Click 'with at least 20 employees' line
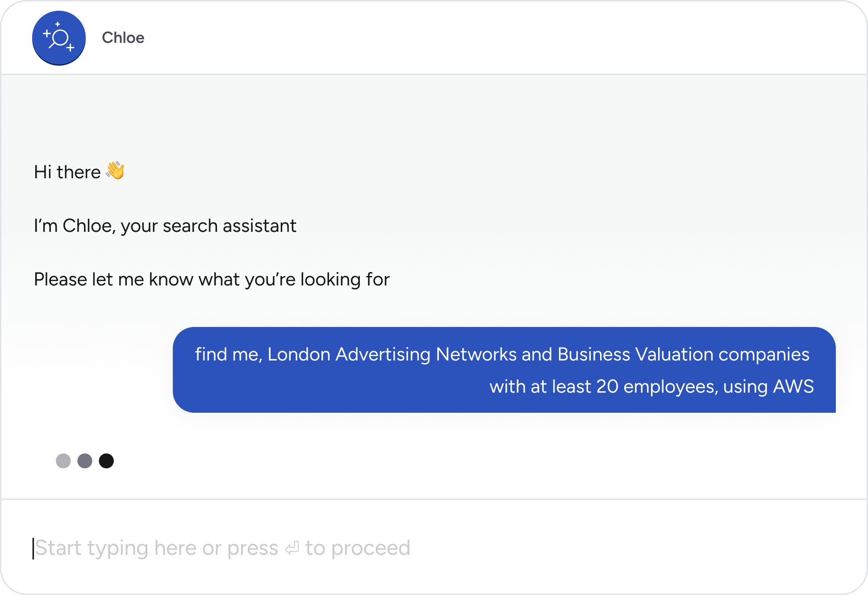 603,387
